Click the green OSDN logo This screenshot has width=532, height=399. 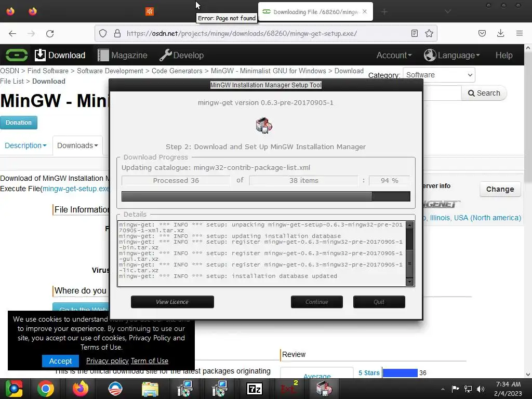(x=16, y=55)
